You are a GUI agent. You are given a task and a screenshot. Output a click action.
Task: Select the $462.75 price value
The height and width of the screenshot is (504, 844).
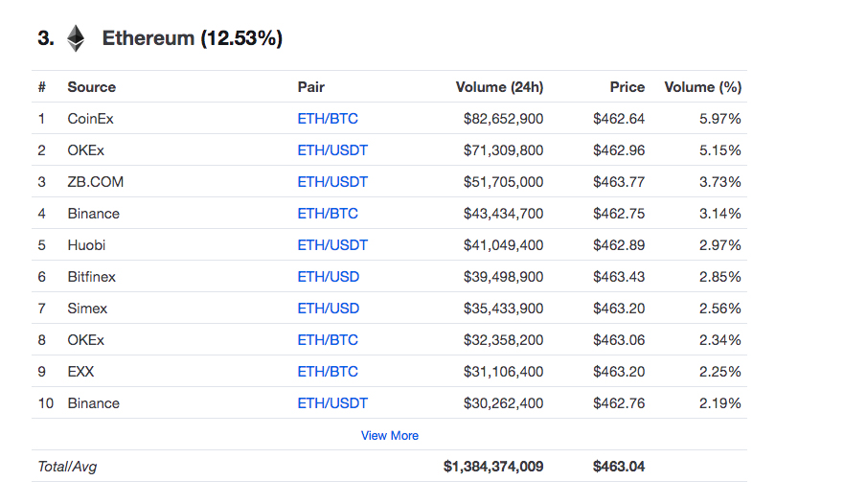click(x=619, y=214)
